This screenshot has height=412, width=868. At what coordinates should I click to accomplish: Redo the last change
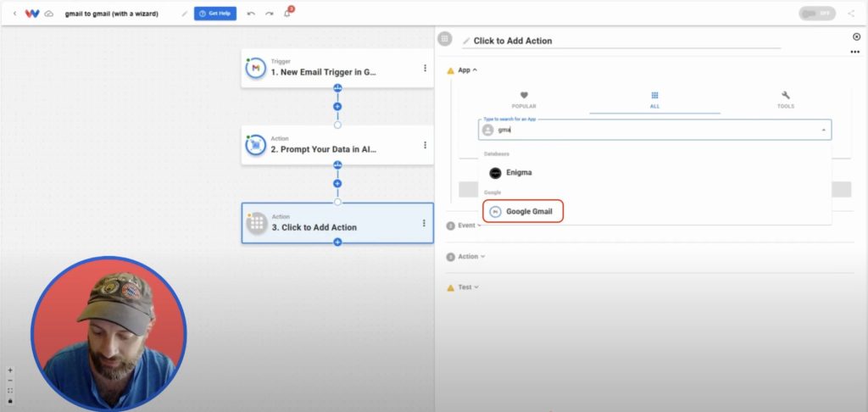[x=269, y=14]
